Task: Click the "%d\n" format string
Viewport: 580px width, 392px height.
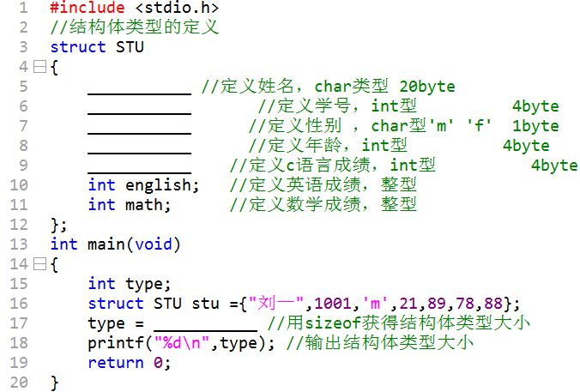Action: click(x=182, y=343)
